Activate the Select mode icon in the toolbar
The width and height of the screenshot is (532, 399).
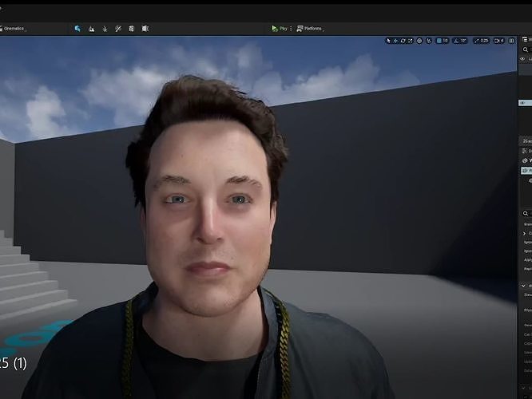tap(77, 29)
